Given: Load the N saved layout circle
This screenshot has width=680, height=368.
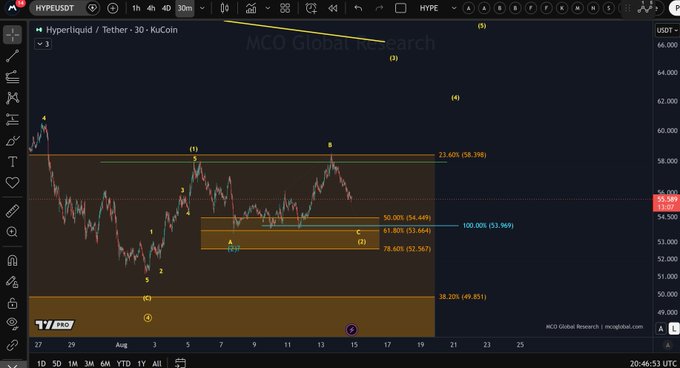Looking at the screenshot, I should tap(593, 8).
